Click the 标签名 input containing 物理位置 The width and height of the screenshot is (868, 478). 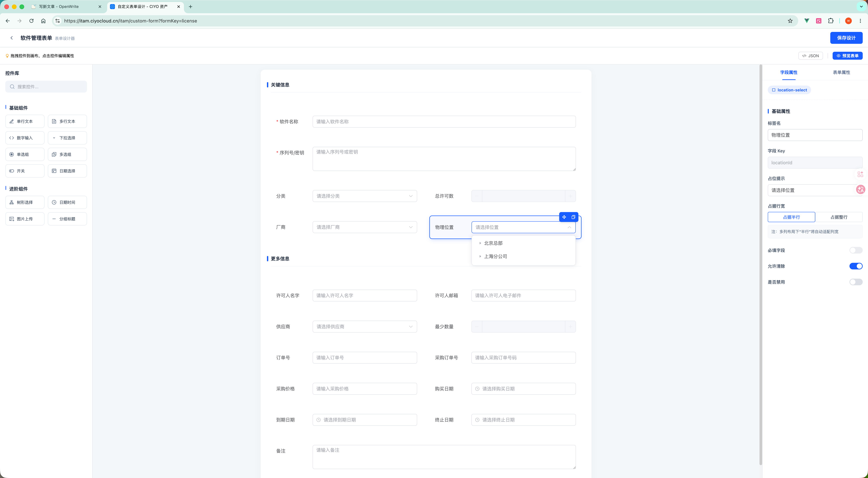click(815, 135)
